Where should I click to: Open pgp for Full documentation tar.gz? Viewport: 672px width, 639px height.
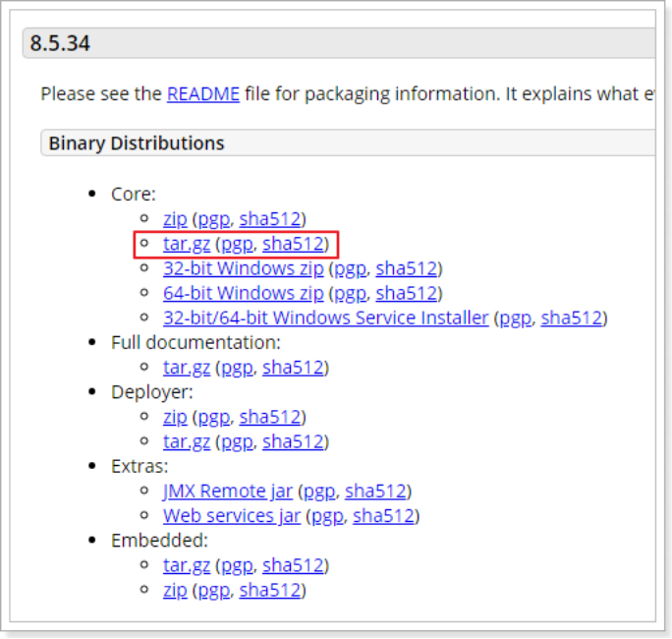[x=238, y=369]
